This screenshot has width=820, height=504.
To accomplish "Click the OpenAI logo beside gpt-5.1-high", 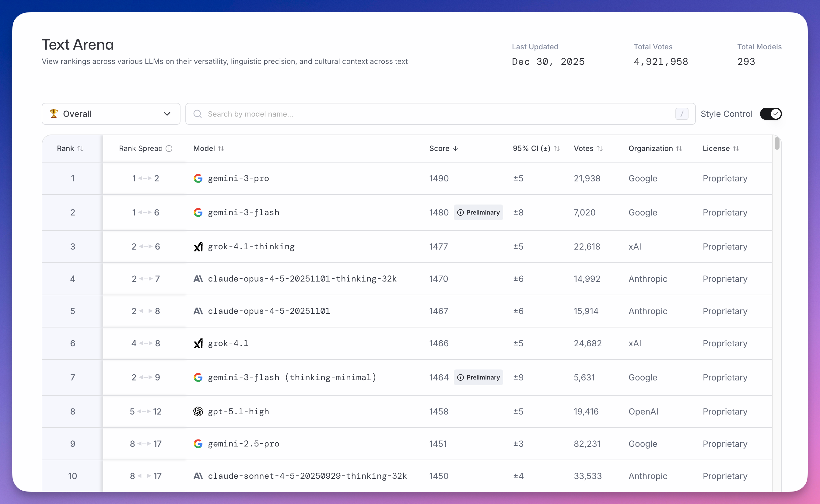I will click(x=198, y=412).
